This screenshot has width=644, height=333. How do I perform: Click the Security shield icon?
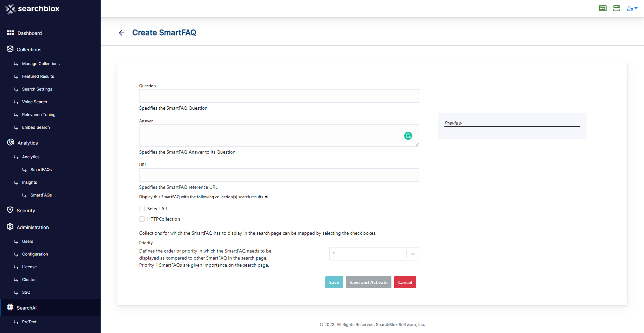(x=10, y=210)
